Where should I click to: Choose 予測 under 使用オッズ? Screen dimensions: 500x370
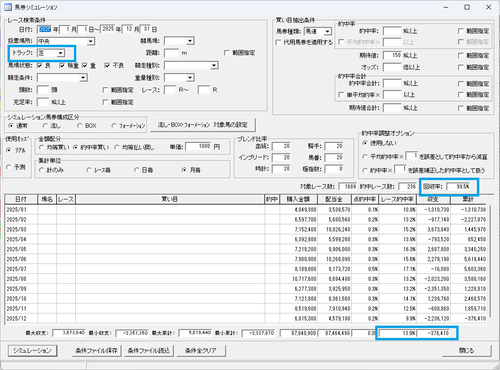tap(9, 167)
